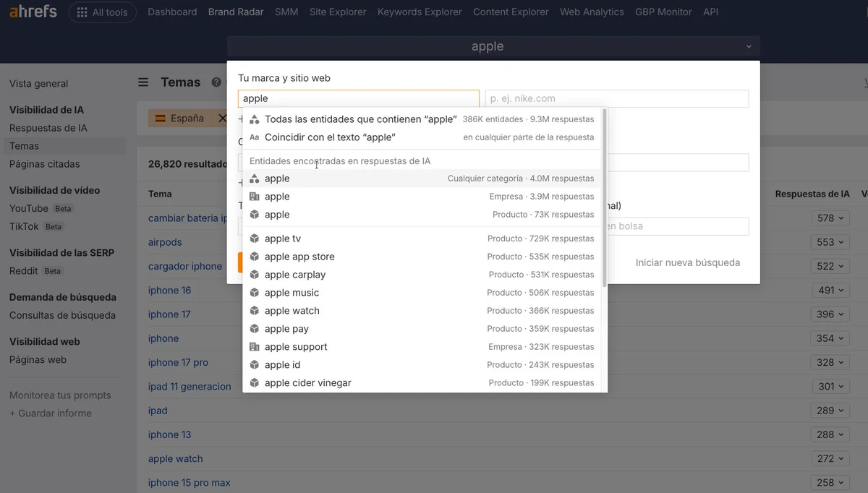Choose the apple music product icon
The image size is (868, 493).
click(254, 293)
